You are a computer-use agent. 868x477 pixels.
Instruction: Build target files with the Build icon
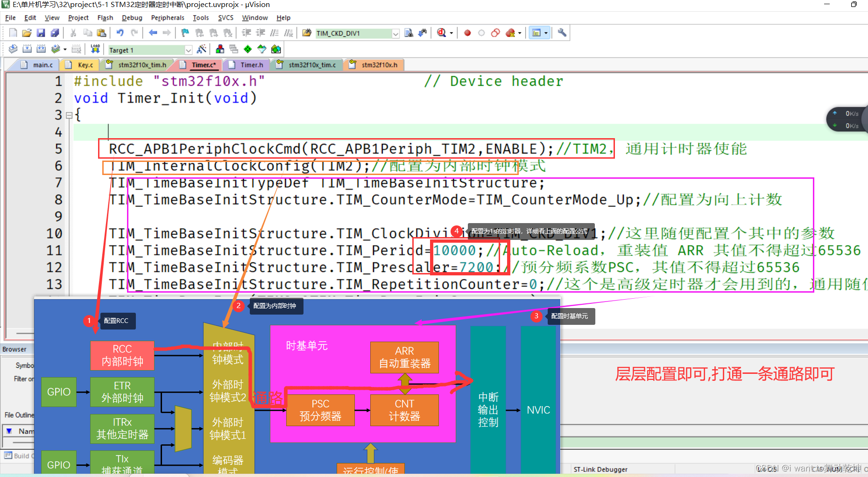[27, 49]
